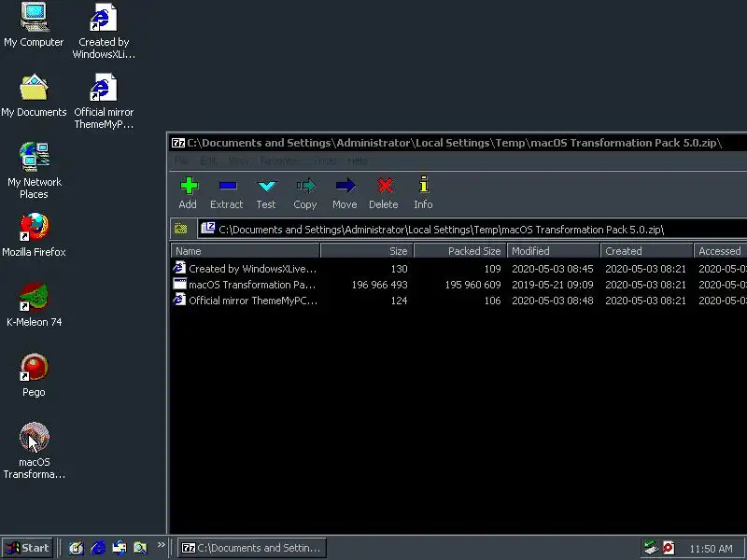Open the Edit menu in 7-Zip

(207, 161)
